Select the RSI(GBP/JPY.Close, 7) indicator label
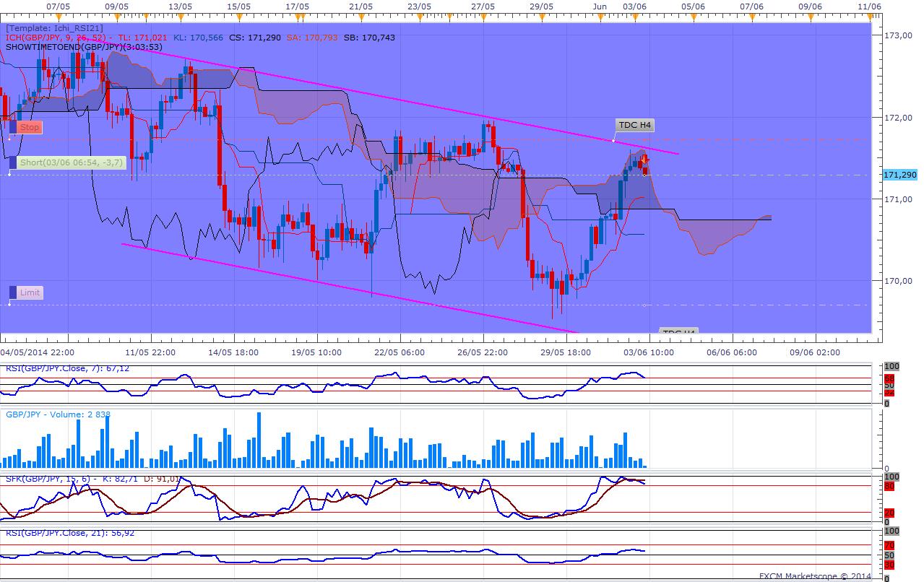Image resolution: width=924 pixels, height=582 pixels. coord(67,368)
